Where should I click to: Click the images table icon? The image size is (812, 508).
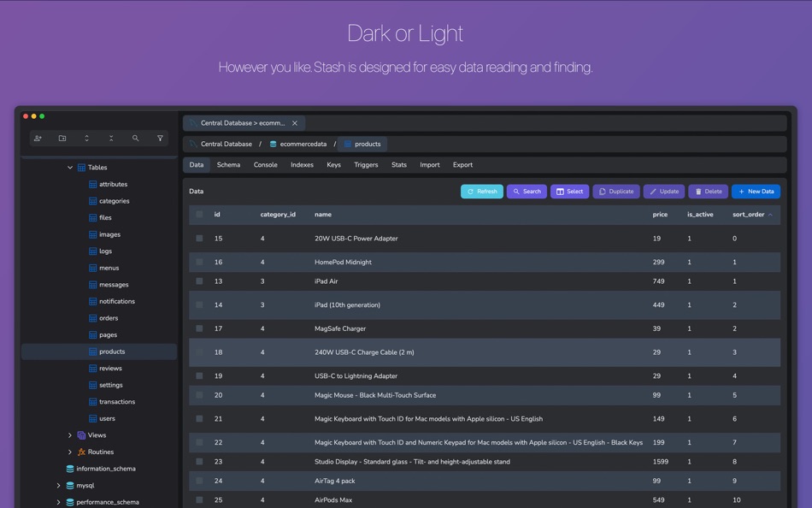click(92, 235)
